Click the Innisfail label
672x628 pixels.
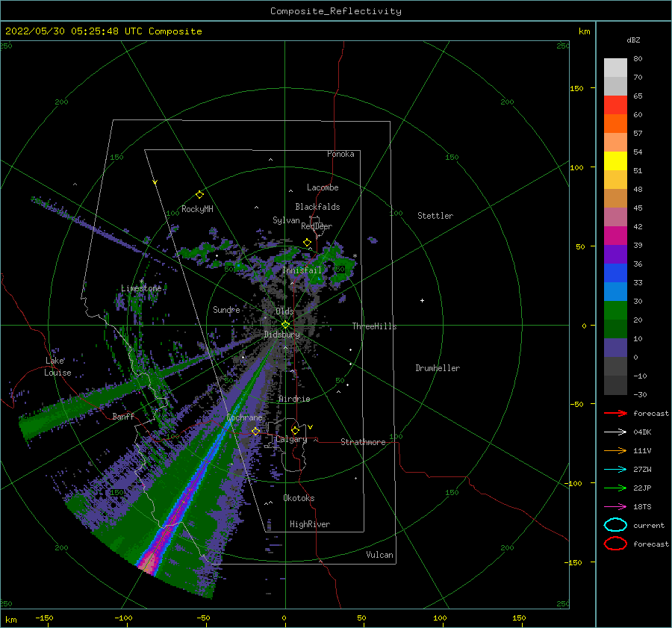302,270
